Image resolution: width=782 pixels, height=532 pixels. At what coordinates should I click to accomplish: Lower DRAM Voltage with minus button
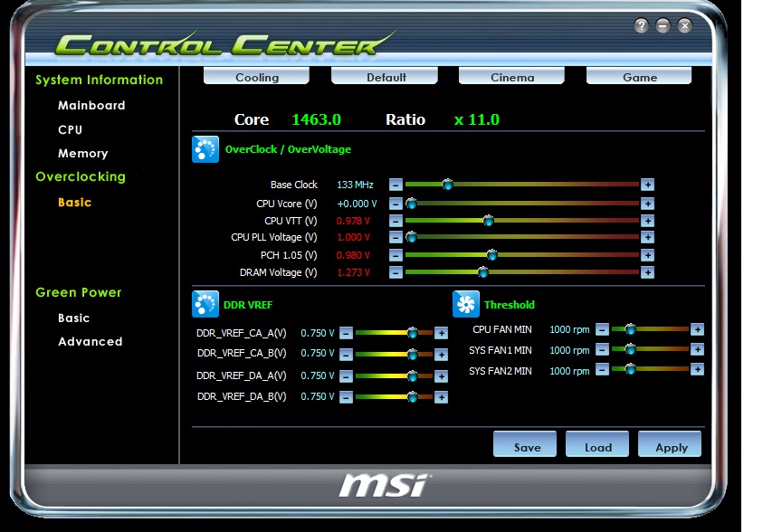point(396,272)
